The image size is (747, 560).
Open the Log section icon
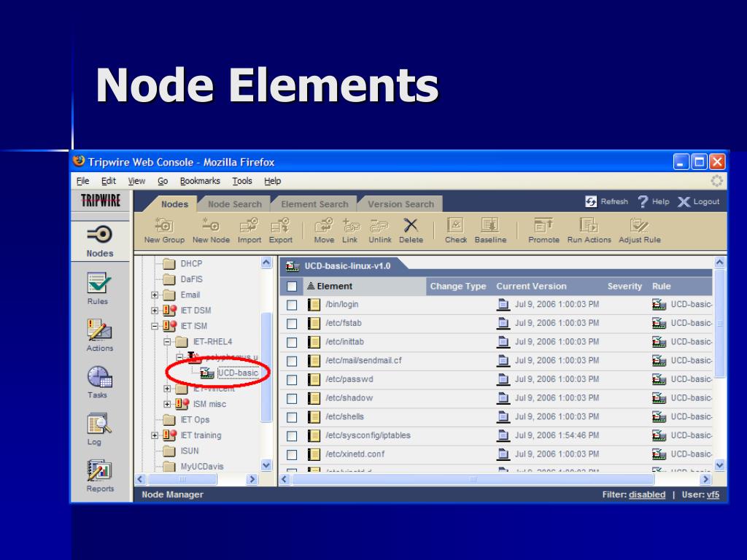coord(99,424)
